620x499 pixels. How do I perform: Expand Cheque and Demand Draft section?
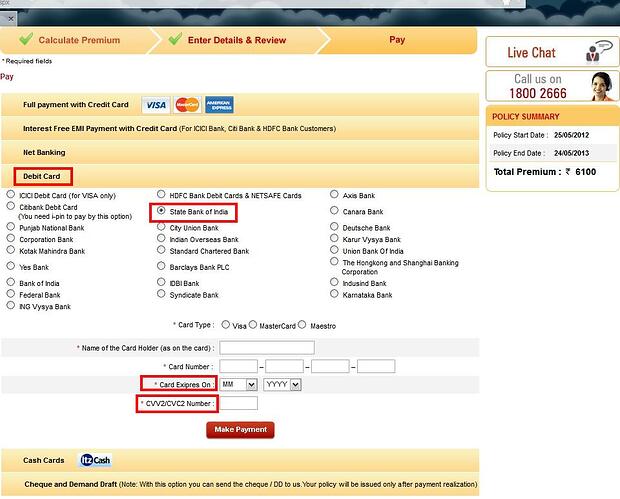point(240,484)
